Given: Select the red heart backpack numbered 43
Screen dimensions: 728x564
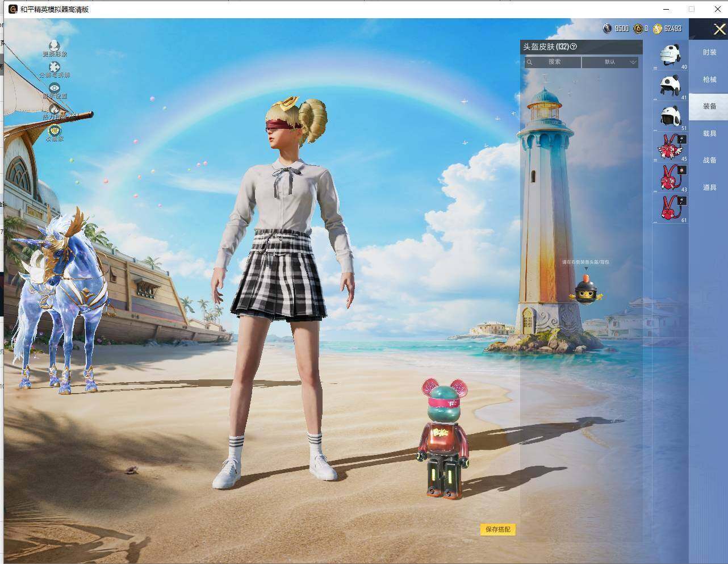Looking at the screenshot, I should 671,179.
